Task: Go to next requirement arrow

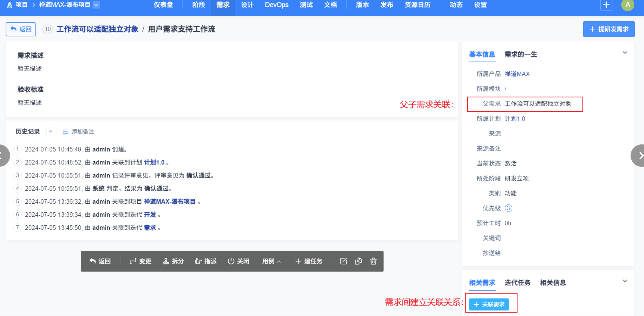Action: [638, 156]
